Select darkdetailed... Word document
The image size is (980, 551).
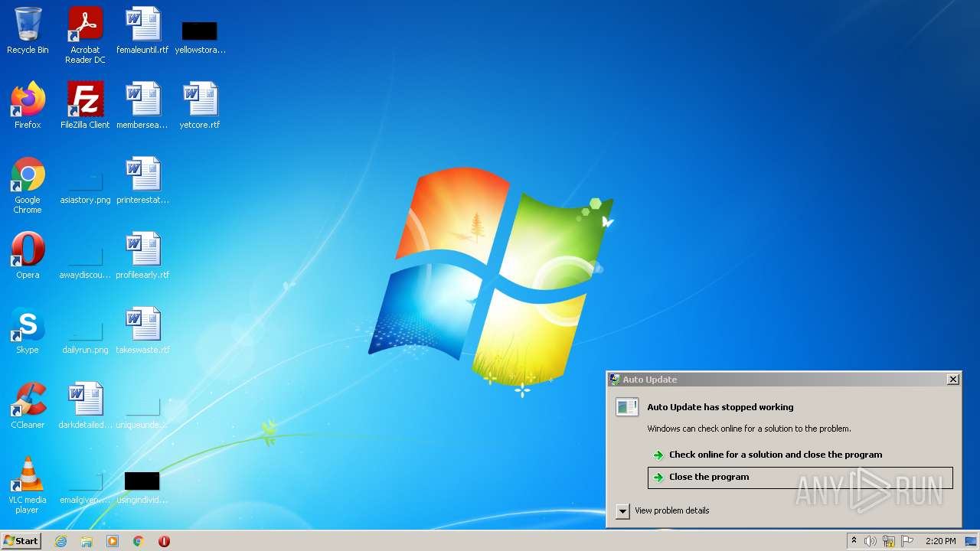pos(85,406)
